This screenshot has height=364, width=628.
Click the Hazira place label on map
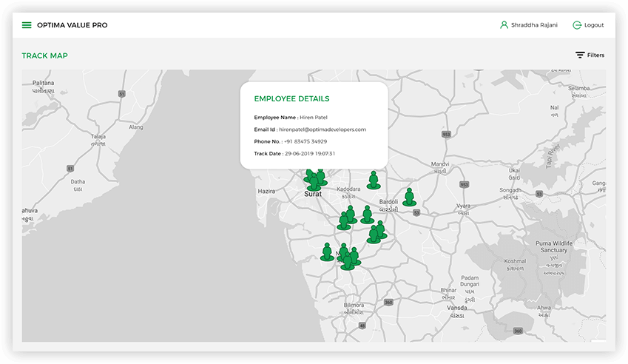point(266,191)
